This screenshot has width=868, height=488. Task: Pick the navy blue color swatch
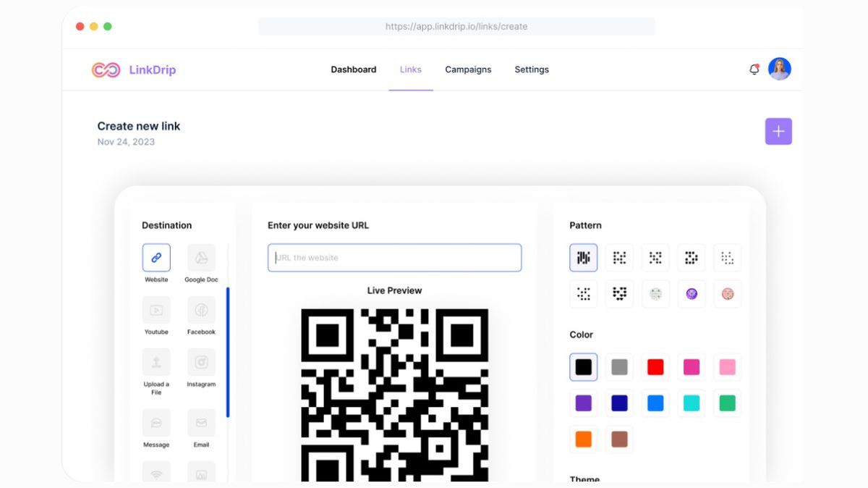(x=619, y=403)
